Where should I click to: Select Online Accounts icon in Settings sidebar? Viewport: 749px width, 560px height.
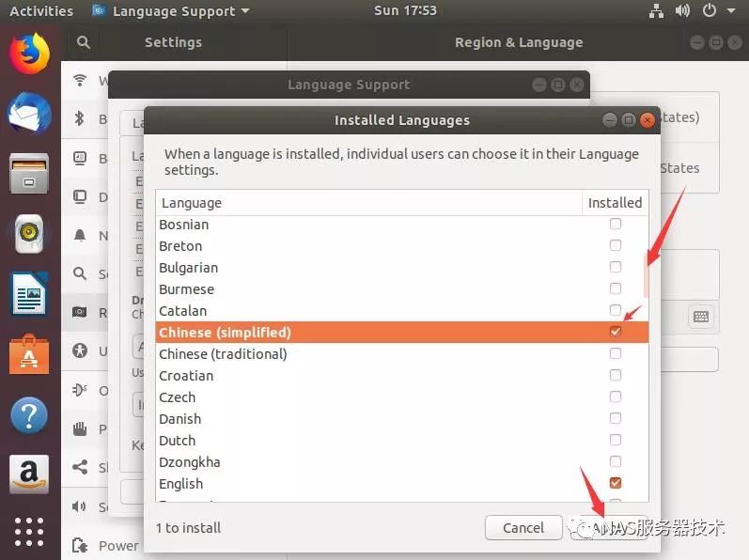point(80,390)
